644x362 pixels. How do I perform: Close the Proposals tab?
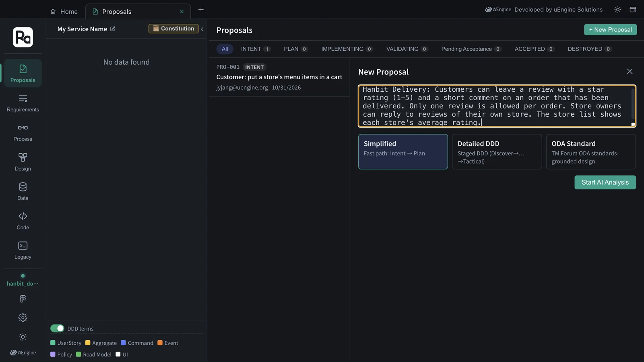pyautogui.click(x=182, y=12)
